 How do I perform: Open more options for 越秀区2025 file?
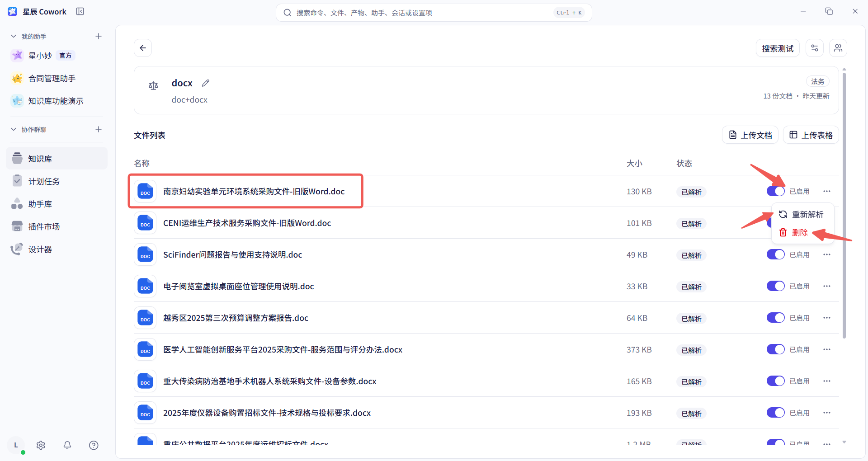827,318
